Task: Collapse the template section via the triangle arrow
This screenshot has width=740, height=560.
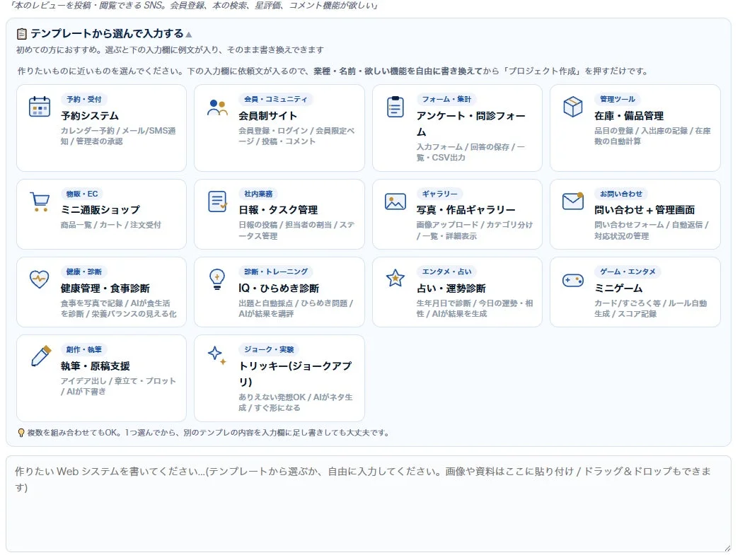Action: tap(189, 35)
